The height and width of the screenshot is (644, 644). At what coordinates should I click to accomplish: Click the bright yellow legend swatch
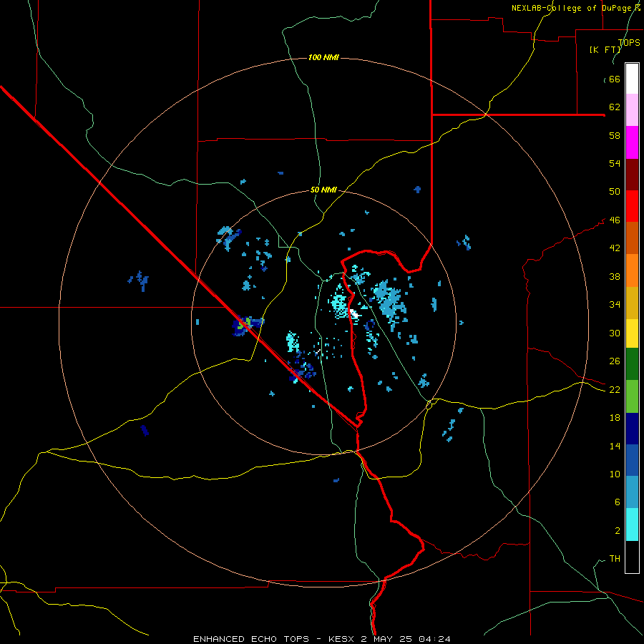click(x=632, y=333)
